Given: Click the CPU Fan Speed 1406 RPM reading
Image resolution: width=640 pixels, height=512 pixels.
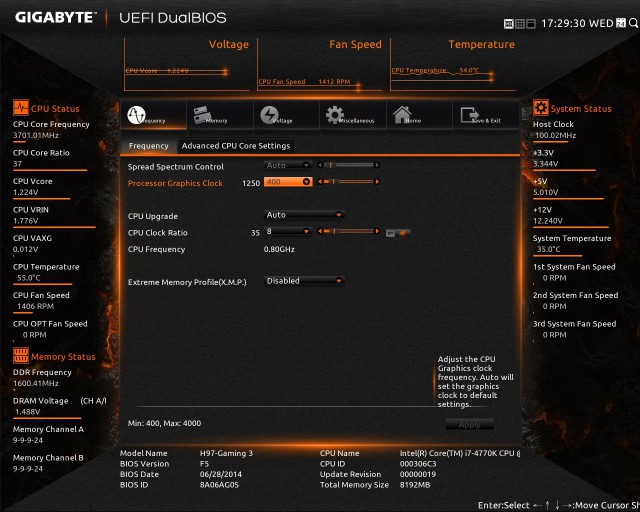Looking at the screenshot, I should click(35, 306).
